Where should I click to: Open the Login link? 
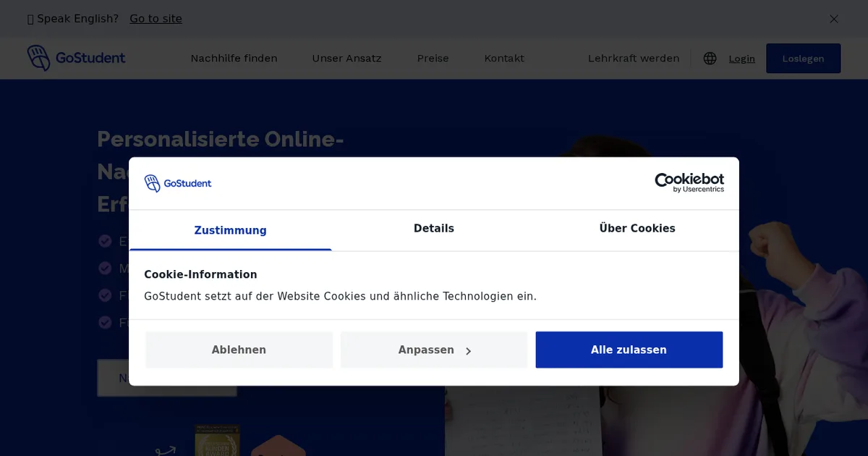tap(742, 59)
